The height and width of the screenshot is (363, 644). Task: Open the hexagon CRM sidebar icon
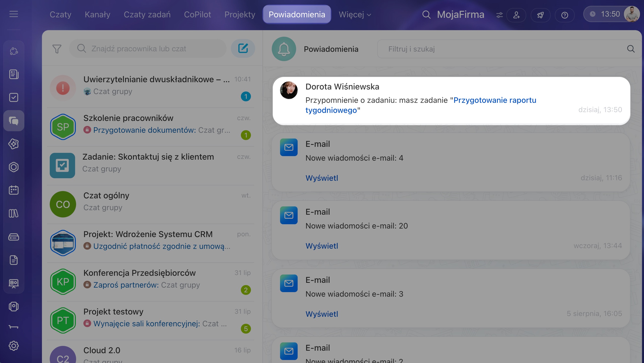coord(14,167)
